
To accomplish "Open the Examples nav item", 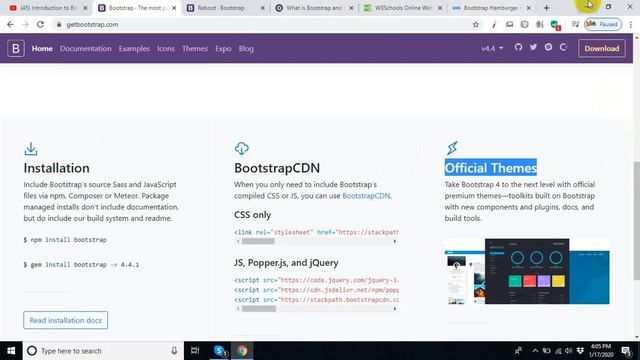I will click(x=134, y=48).
